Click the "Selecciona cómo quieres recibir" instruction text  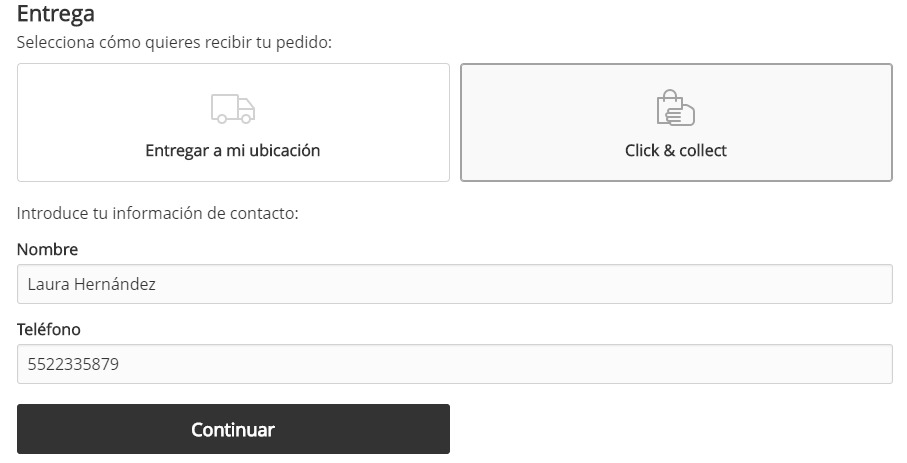[x=174, y=43]
